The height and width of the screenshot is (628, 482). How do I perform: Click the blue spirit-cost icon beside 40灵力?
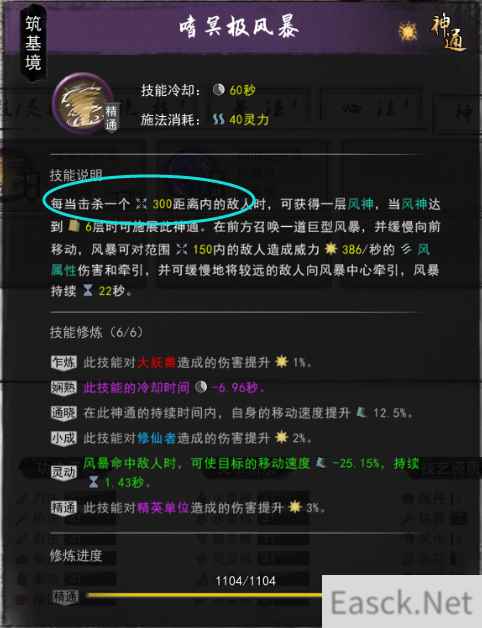[x=218, y=119]
